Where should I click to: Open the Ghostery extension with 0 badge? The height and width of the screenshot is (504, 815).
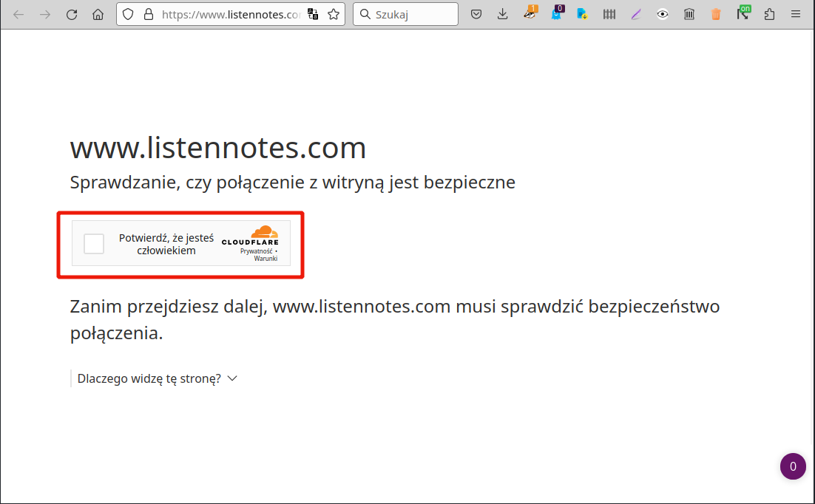pyautogui.click(x=556, y=14)
